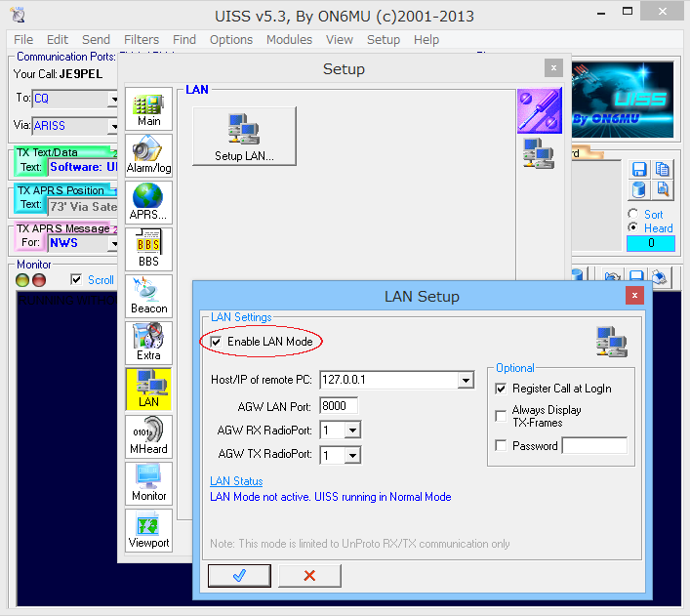This screenshot has height=616, width=690.
Task: Open the Find menu
Action: 183,40
